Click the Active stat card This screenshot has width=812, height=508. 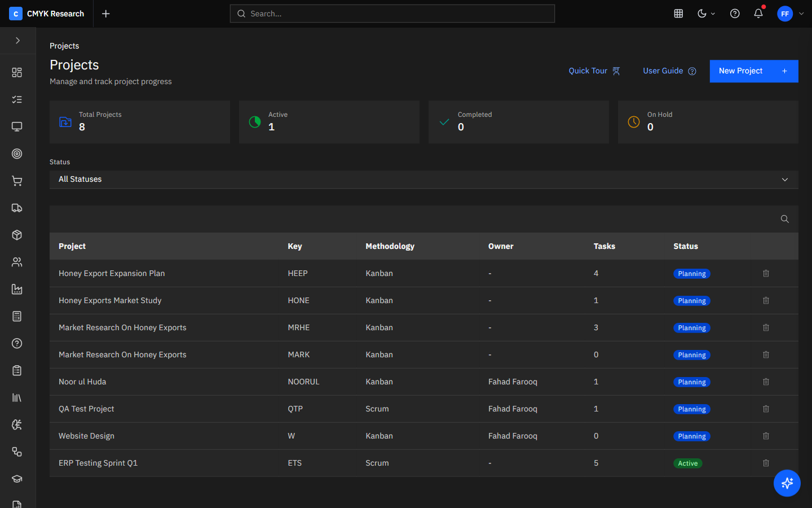point(329,122)
